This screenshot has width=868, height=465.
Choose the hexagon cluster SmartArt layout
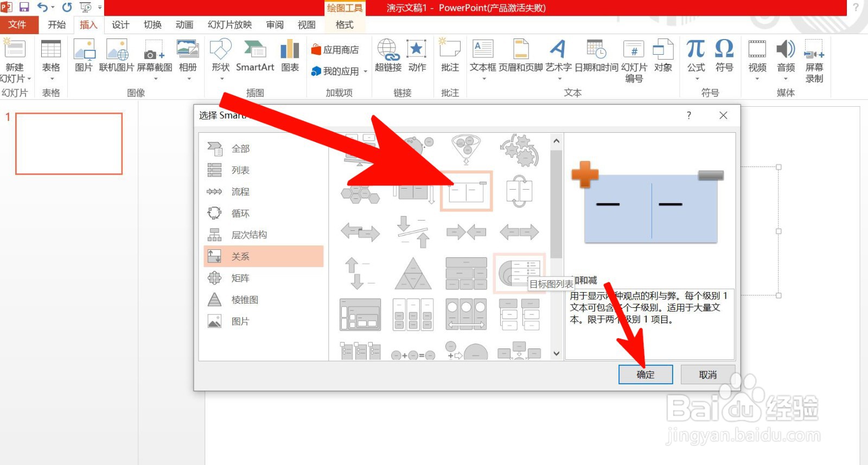click(360, 193)
